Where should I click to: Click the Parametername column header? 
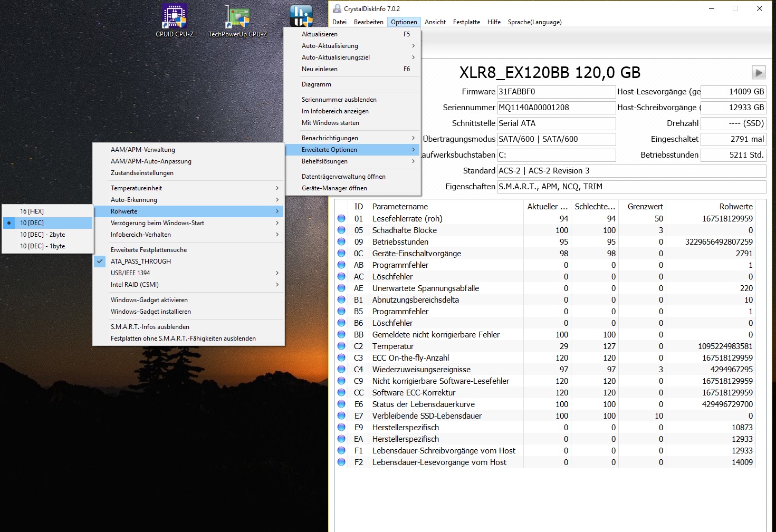point(446,207)
